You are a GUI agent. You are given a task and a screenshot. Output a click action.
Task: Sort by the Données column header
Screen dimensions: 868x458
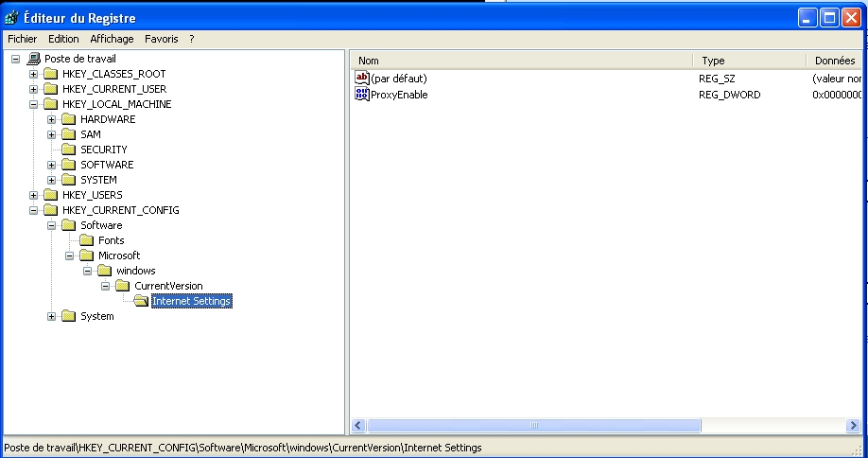point(834,61)
